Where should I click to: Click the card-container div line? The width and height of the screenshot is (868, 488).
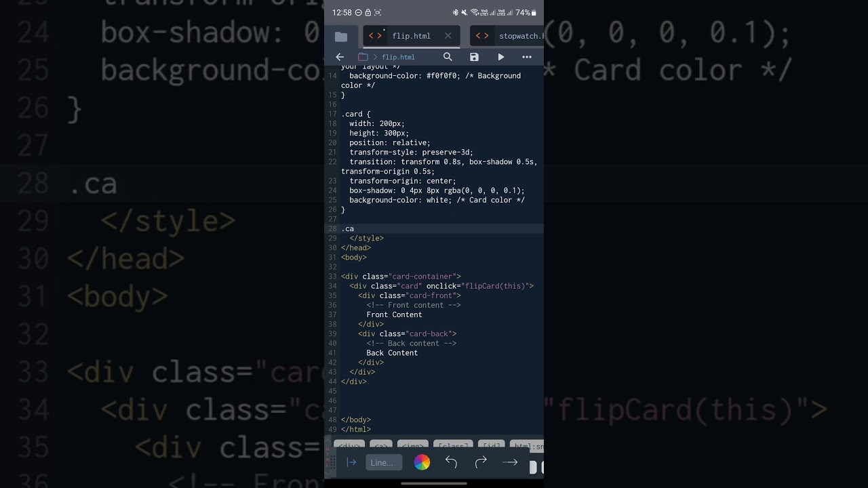pos(401,277)
